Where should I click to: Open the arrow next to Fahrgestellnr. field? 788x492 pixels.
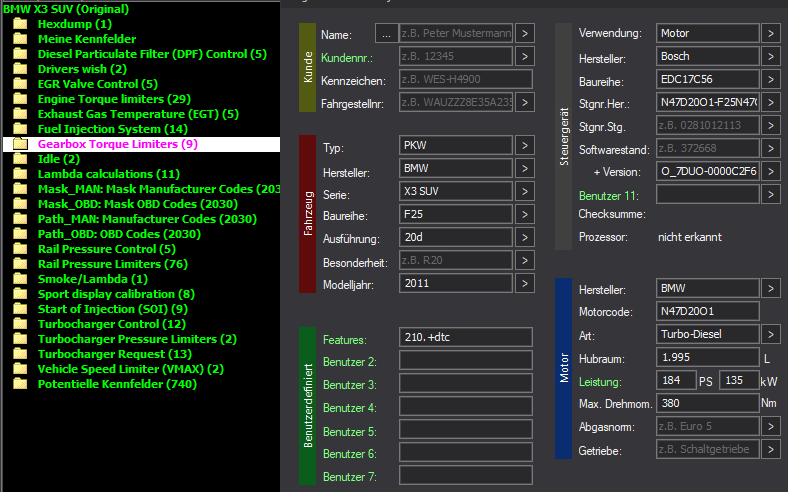(525, 103)
